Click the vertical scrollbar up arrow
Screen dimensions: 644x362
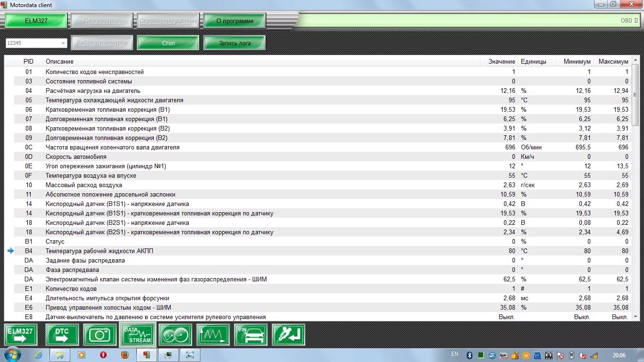pos(636,60)
